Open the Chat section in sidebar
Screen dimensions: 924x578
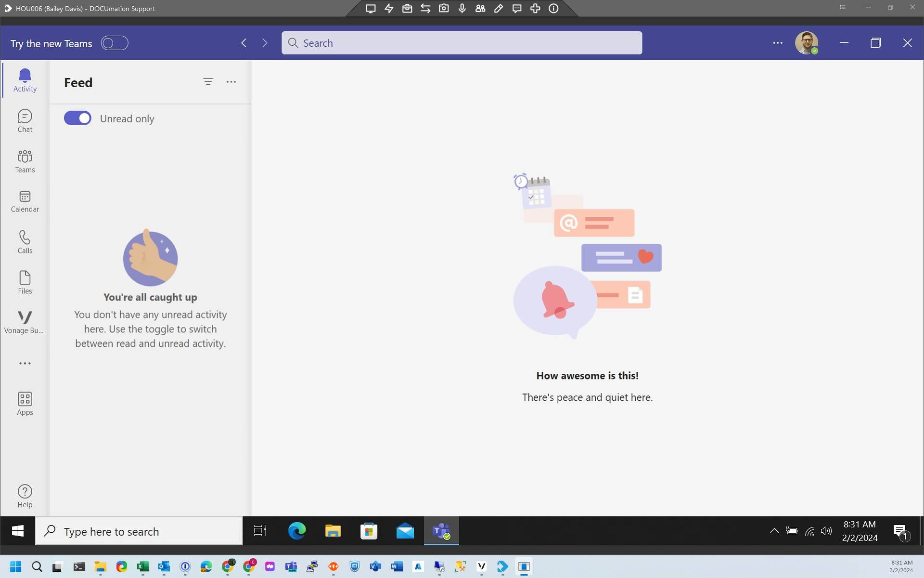[x=25, y=120]
